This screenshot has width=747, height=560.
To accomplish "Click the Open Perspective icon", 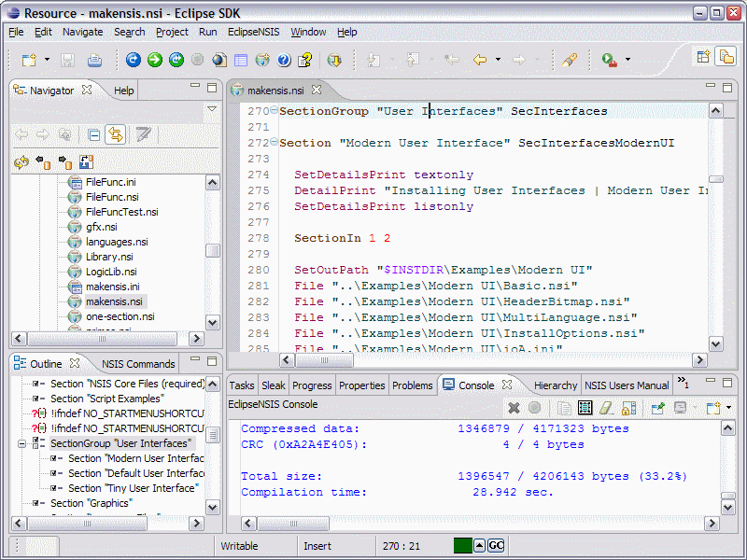I will click(703, 57).
